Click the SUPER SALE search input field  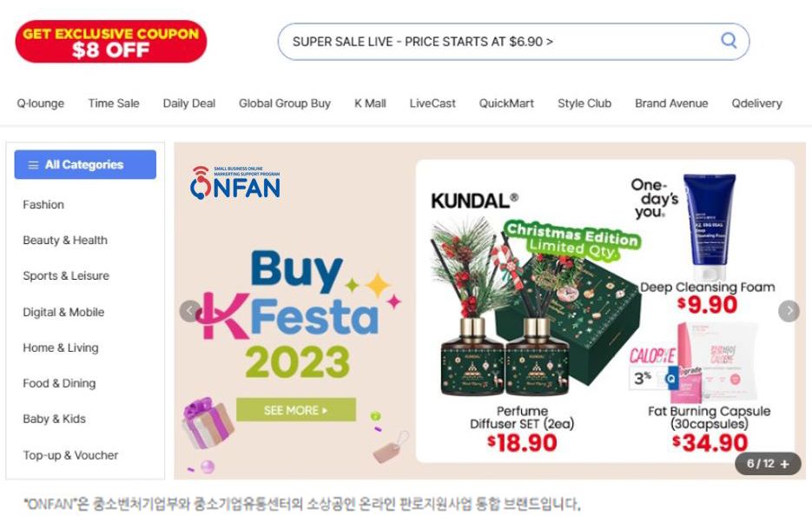[486, 41]
